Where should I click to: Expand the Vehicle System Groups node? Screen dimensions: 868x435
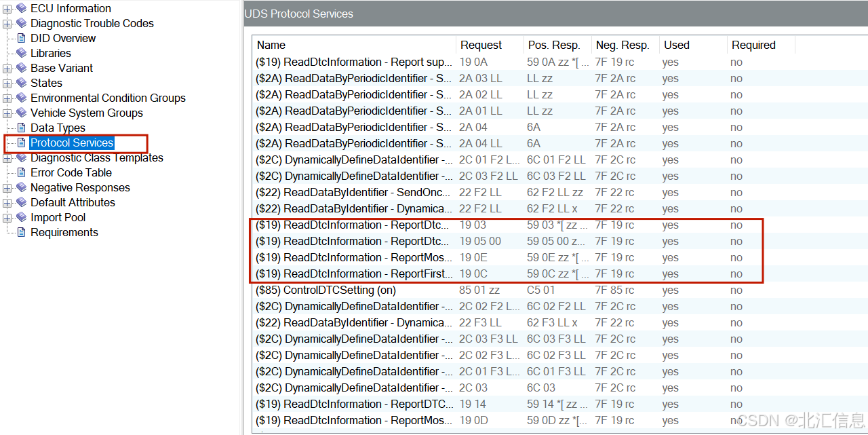(7, 113)
